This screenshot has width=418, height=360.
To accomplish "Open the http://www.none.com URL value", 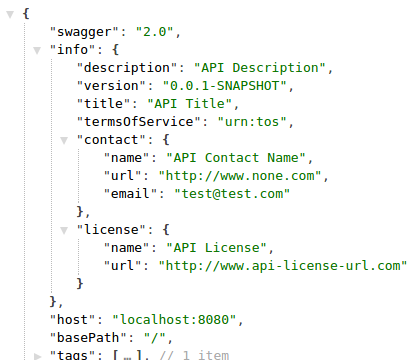I will (x=240, y=176).
